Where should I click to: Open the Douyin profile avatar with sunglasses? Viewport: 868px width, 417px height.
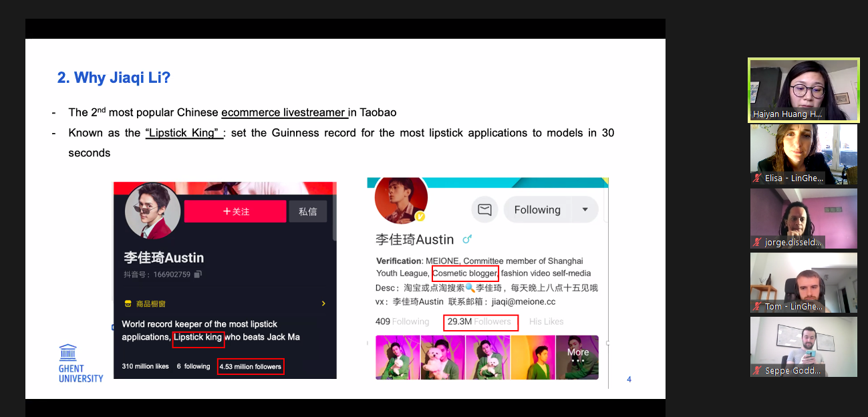[x=152, y=211]
